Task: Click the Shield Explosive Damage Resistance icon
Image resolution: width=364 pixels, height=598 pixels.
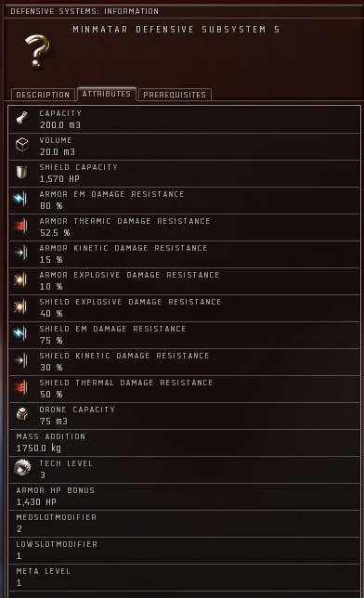Action: 21,307
